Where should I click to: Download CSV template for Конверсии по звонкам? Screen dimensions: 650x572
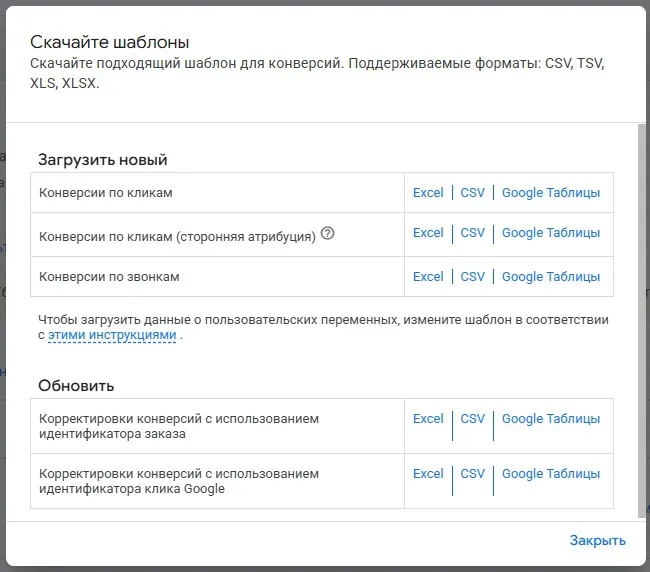(x=473, y=276)
